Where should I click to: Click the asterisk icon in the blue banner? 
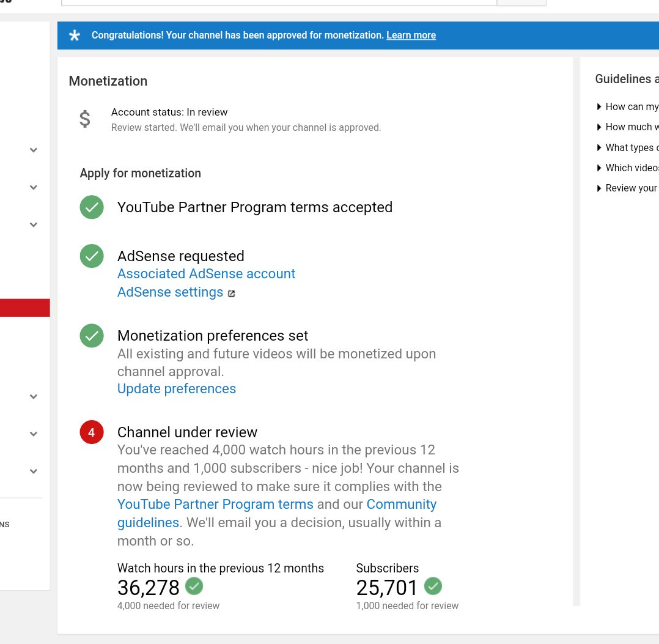point(75,35)
